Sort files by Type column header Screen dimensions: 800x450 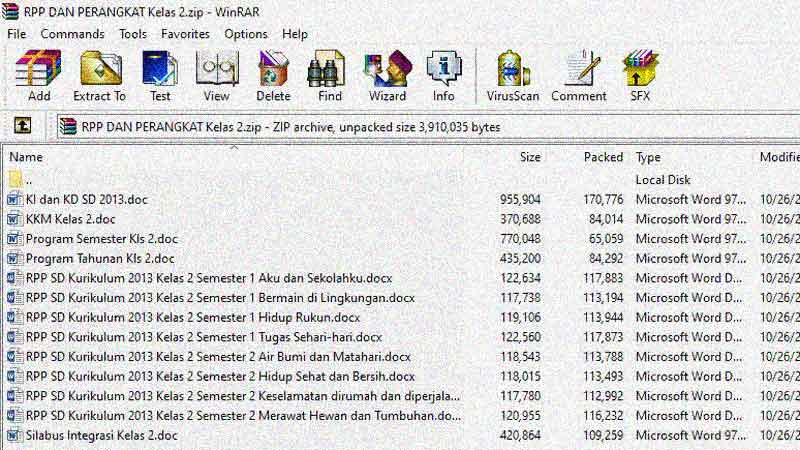pos(648,157)
